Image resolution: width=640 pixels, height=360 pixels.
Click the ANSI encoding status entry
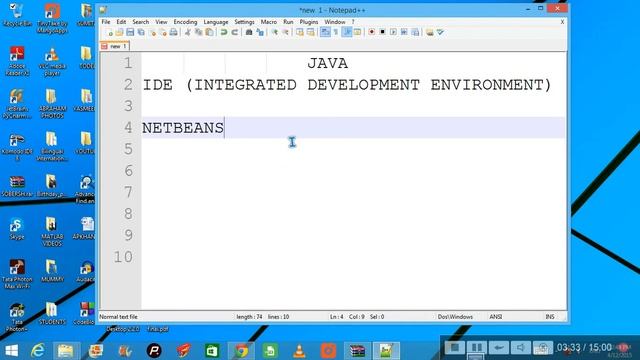(496, 317)
